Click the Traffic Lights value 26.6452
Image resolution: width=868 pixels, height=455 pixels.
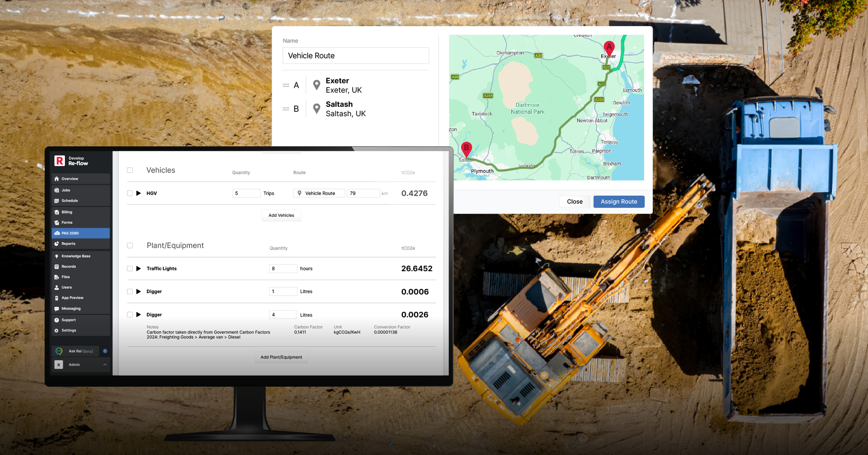(417, 269)
